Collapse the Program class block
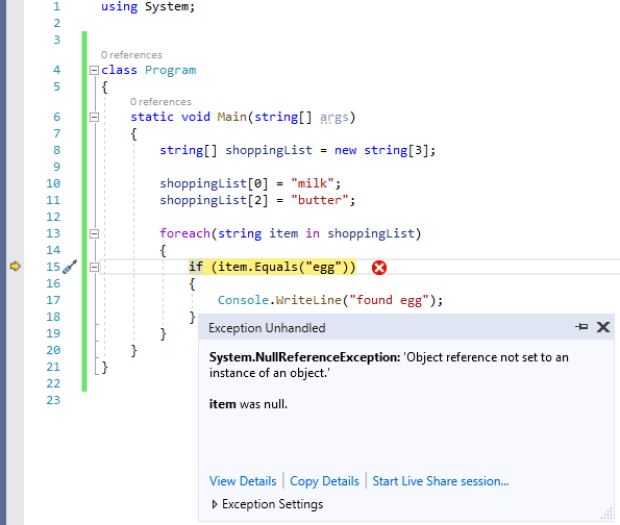The height and width of the screenshot is (525, 620). [x=94, y=70]
